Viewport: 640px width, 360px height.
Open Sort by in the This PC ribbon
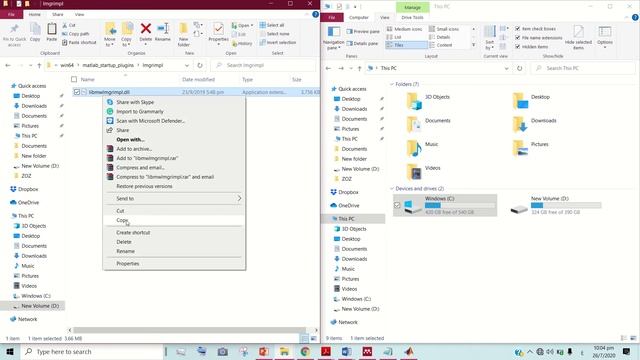pyautogui.click(x=489, y=38)
